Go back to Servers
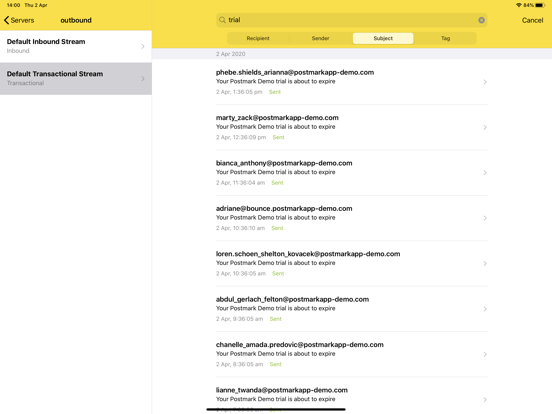This screenshot has height=414, width=552. pyautogui.click(x=19, y=20)
